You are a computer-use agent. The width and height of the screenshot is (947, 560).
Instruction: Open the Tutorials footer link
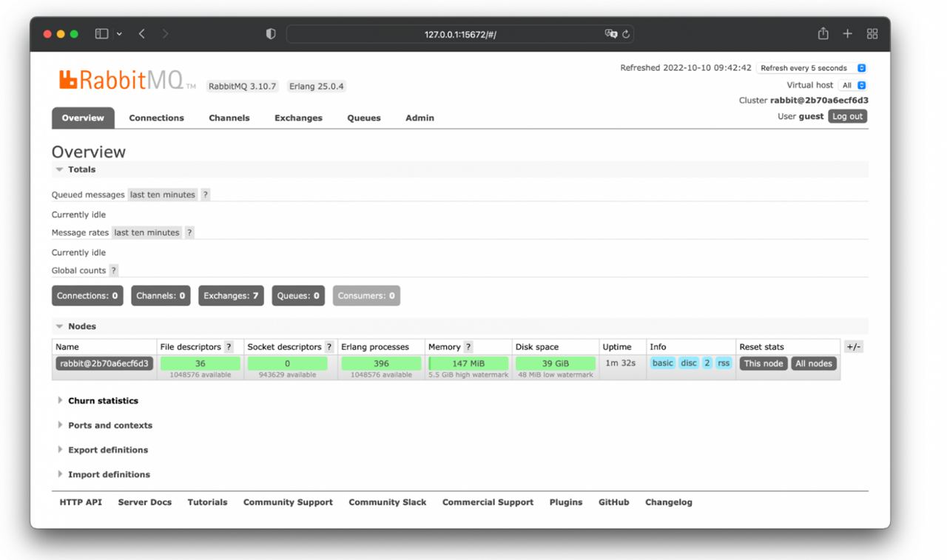pos(207,502)
